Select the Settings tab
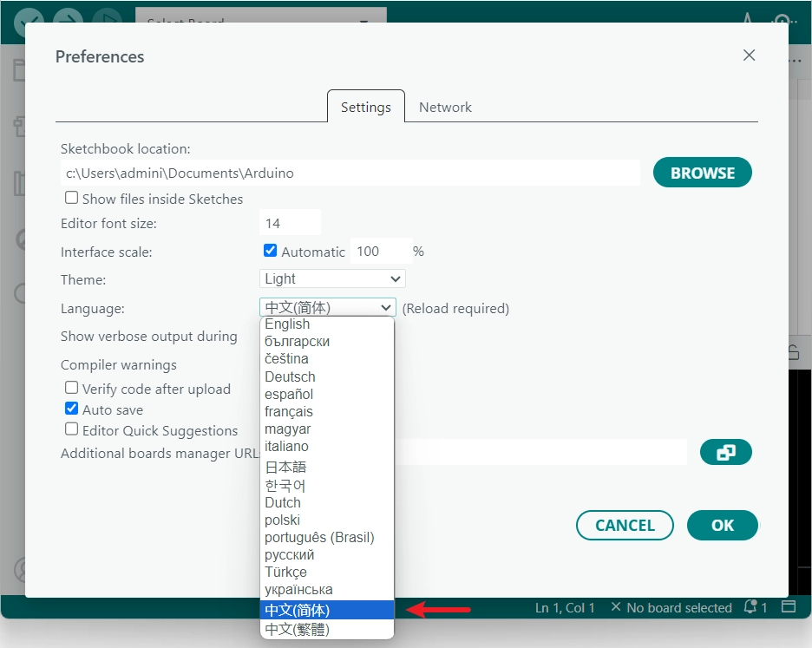This screenshot has width=812, height=648. coord(365,108)
